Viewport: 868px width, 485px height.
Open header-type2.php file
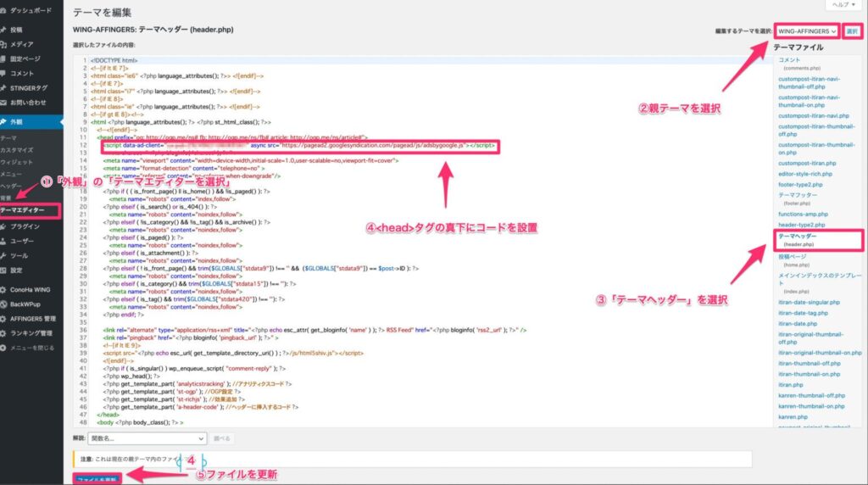tap(802, 225)
